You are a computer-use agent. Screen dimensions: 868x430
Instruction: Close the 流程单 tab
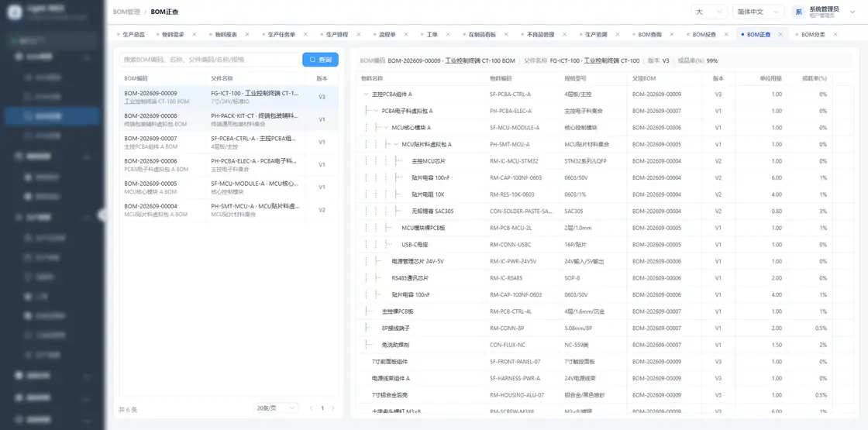(406, 34)
